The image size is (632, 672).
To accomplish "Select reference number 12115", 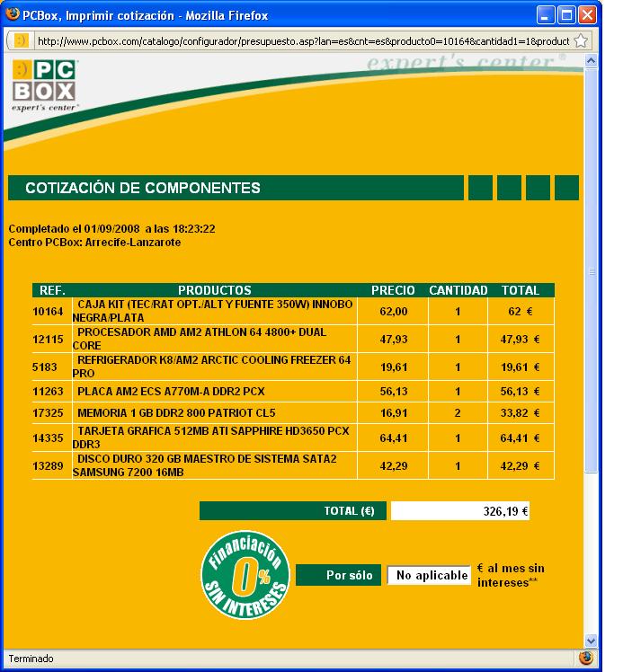I will tap(48, 339).
